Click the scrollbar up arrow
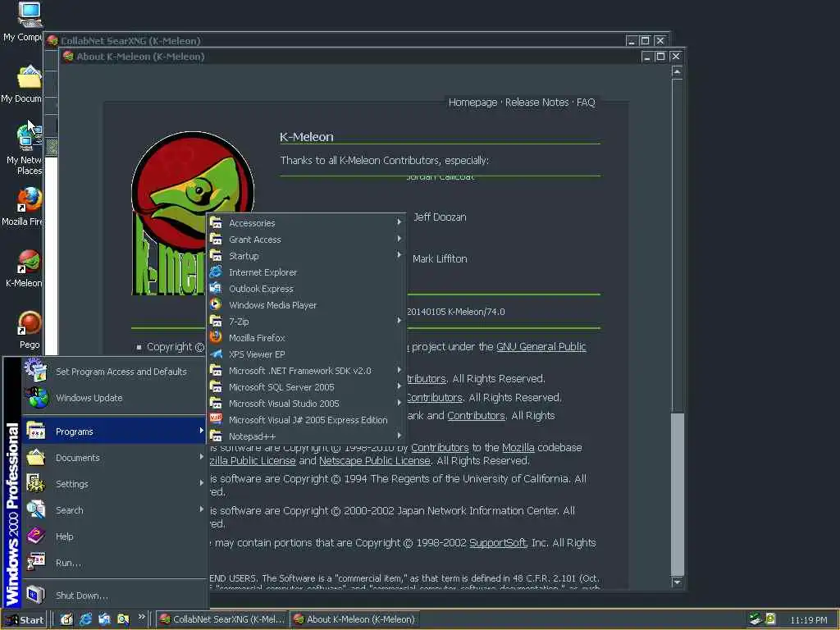 [677, 72]
